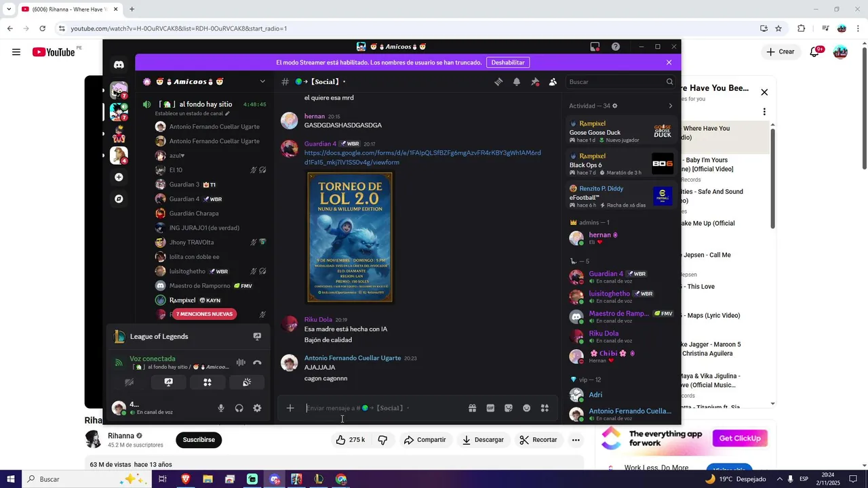Open Renzito P. Diddy's eFootball activity card
868x488 pixels.
coord(620,197)
